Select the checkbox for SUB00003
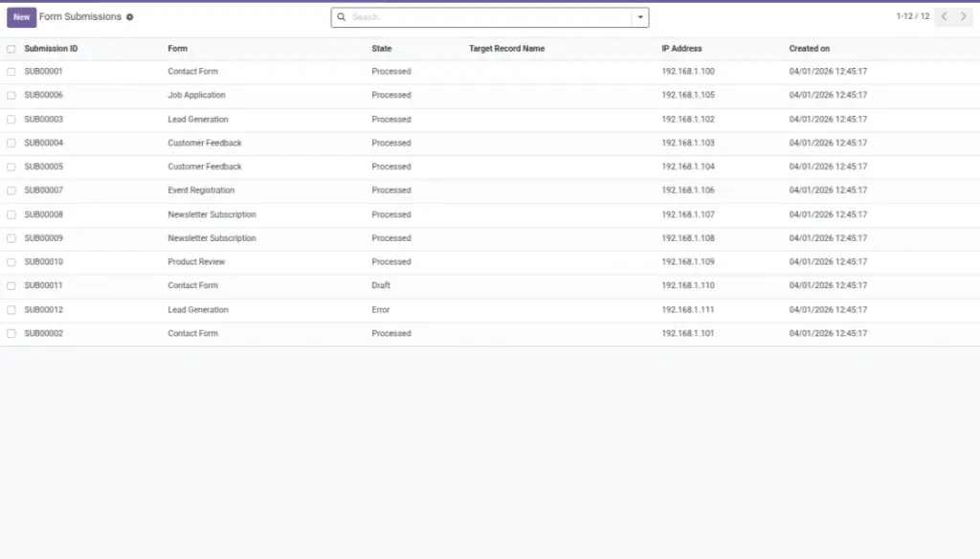Screen dimensions: 980x559 tap(11, 120)
